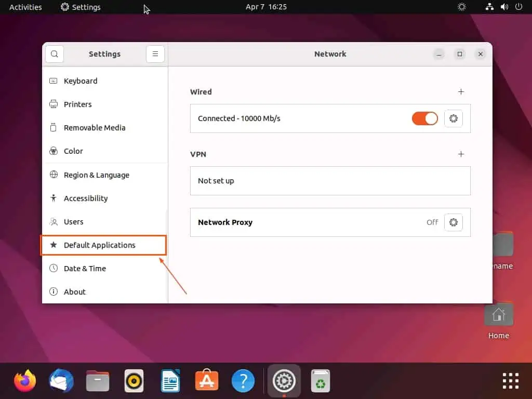Click the search icon in Settings header

pos(55,54)
